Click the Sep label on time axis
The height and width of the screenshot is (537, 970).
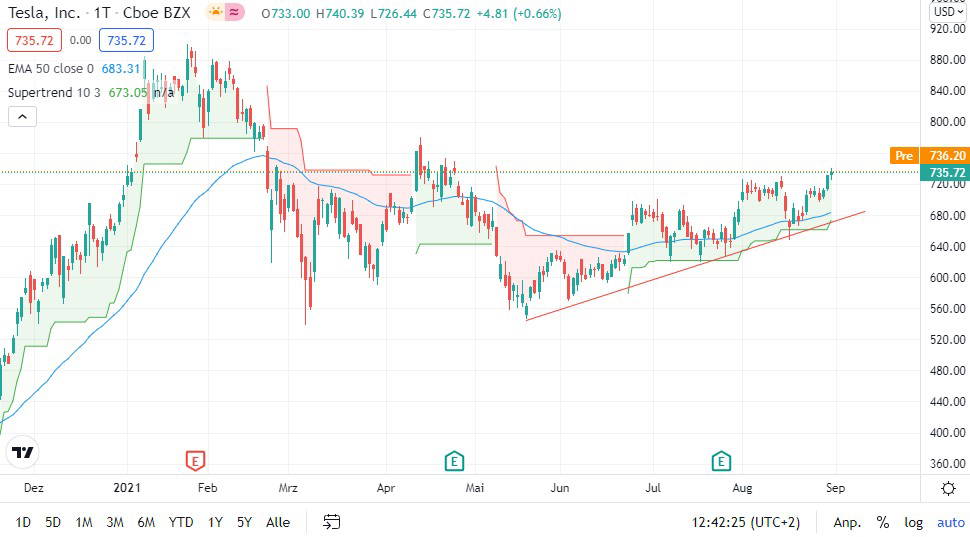(x=835, y=488)
